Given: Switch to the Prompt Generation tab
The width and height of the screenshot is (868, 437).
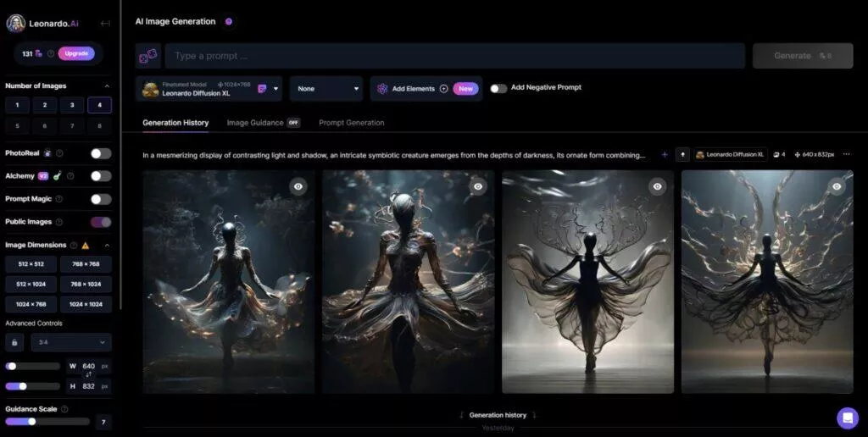Looking at the screenshot, I should pos(352,123).
